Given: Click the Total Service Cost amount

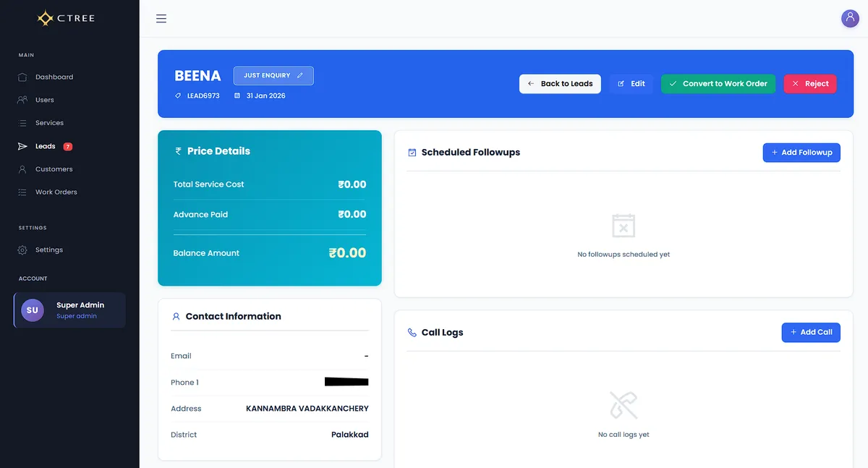Looking at the screenshot, I should pyautogui.click(x=352, y=184).
